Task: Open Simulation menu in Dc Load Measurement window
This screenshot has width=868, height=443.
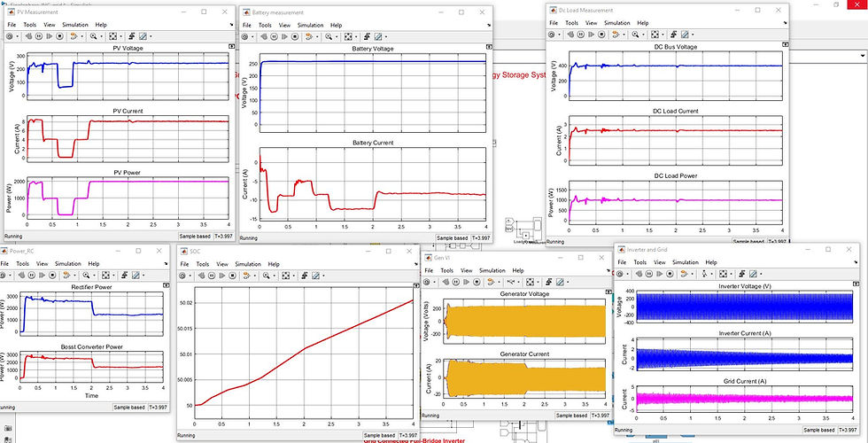Action: coord(617,23)
